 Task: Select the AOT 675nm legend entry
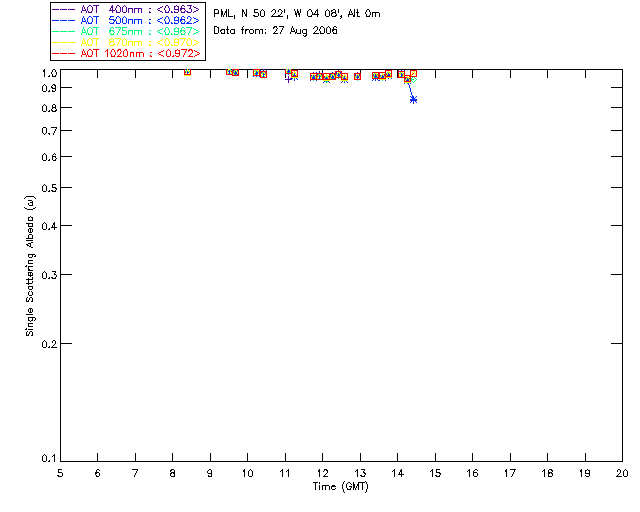[126, 31]
